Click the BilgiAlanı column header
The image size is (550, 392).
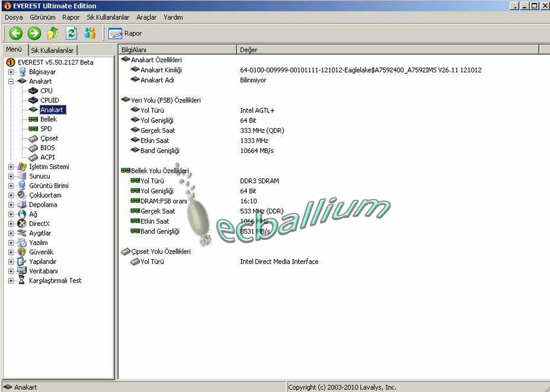177,50
